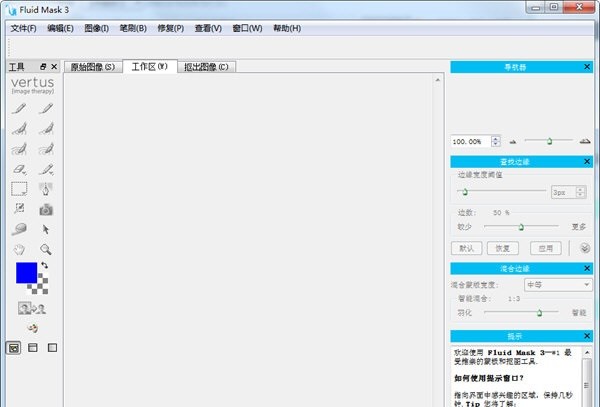Viewport: 600px width, 407px height.
Task: Click the 边数 fewer-more slider handle
Action: (521, 227)
